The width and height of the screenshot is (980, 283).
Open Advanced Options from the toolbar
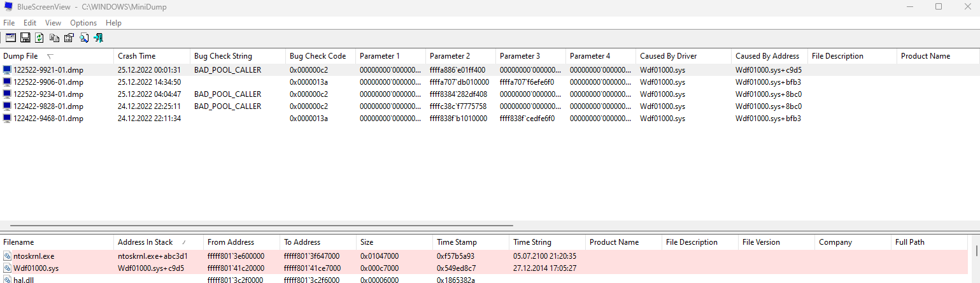coord(11,38)
